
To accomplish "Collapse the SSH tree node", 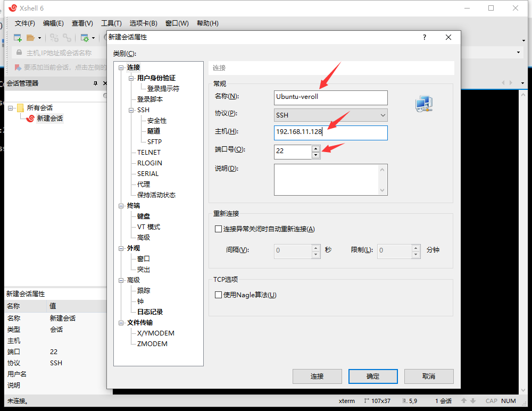I will pyautogui.click(x=131, y=110).
